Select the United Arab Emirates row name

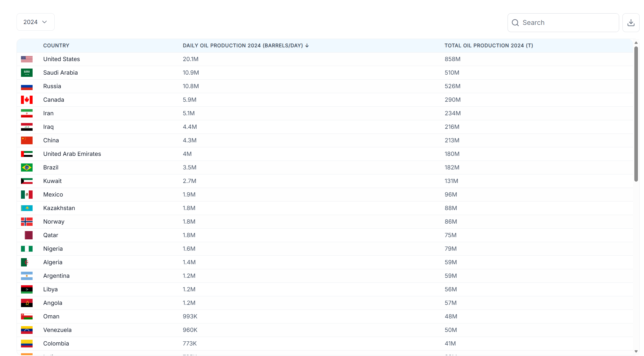[72, 154]
